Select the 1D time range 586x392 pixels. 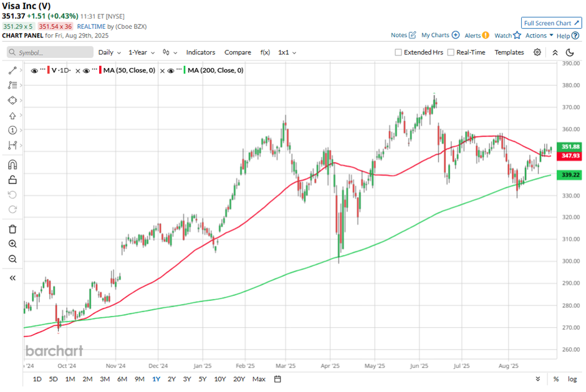pos(37,379)
